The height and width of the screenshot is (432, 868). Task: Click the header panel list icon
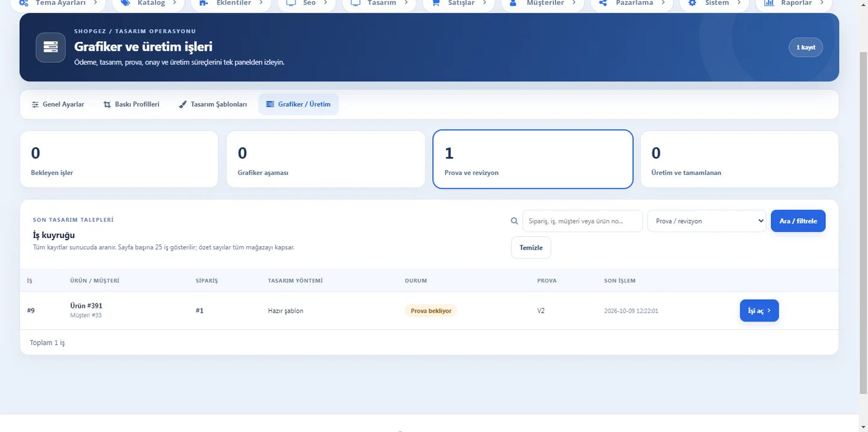pyautogui.click(x=51, y=47)
